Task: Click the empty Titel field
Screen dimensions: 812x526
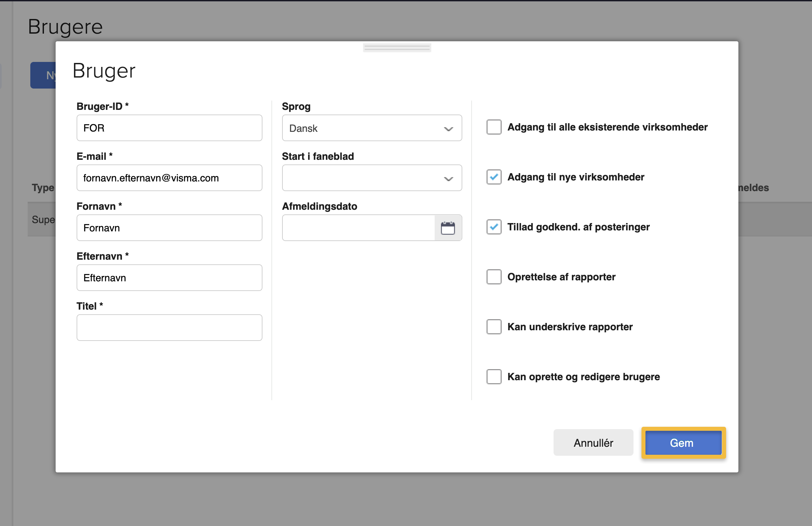Action: click(169, 328)
